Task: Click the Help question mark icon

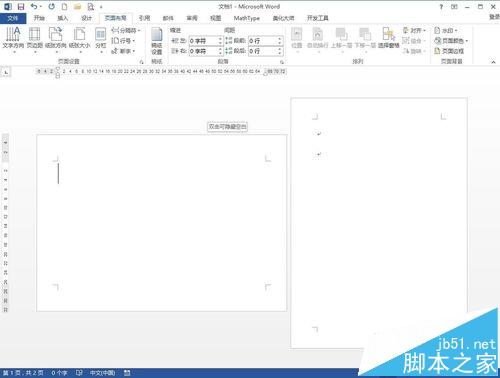Action: pos(441,7)
